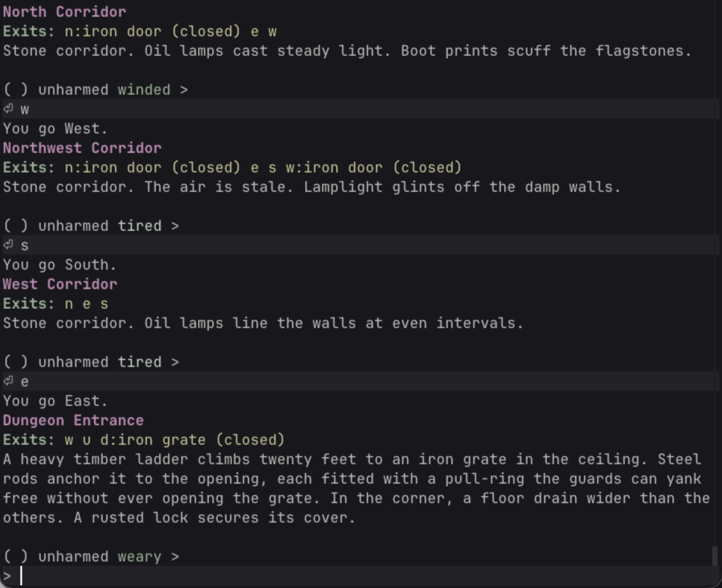Click the "Exits:" label under Dungeon Entrance
Screen dimensions: 722x588
[x=29, y=440]
